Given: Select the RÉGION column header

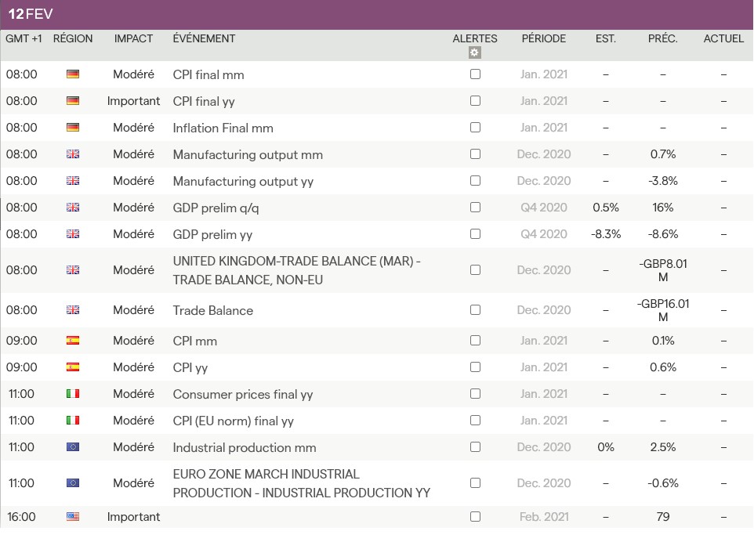Looking at the screenshot, I should [x=73, y=38].
